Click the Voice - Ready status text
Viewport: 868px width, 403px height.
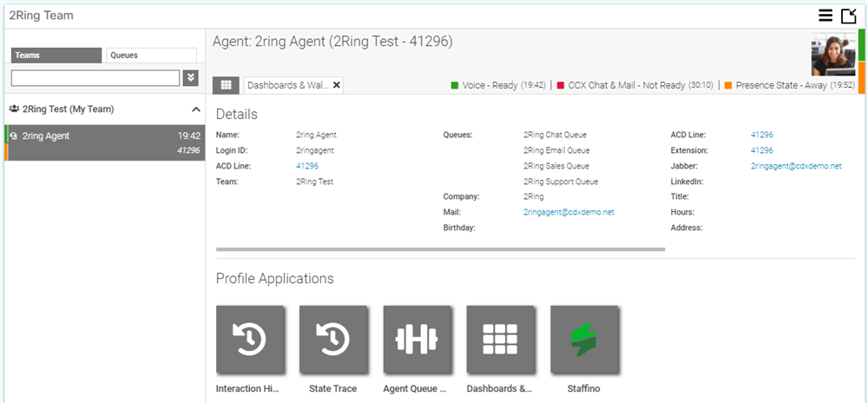(x=490, y=85)
